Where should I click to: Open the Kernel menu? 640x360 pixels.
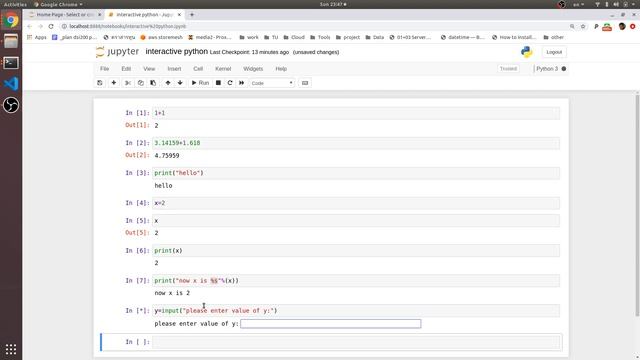click(223, 69)
